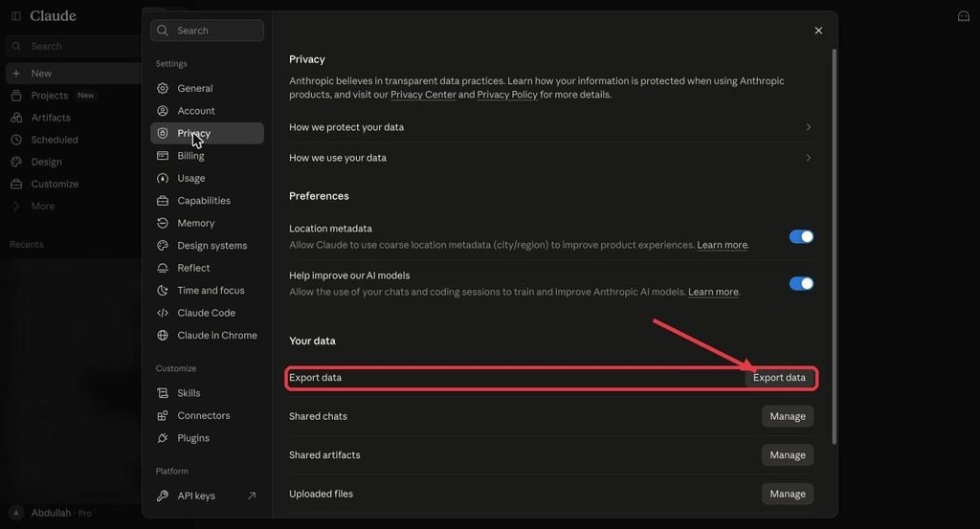Collapse the sidebar with the panel icon
The height and width of the screenshot is (529, 980).
[x=16, y=15]
